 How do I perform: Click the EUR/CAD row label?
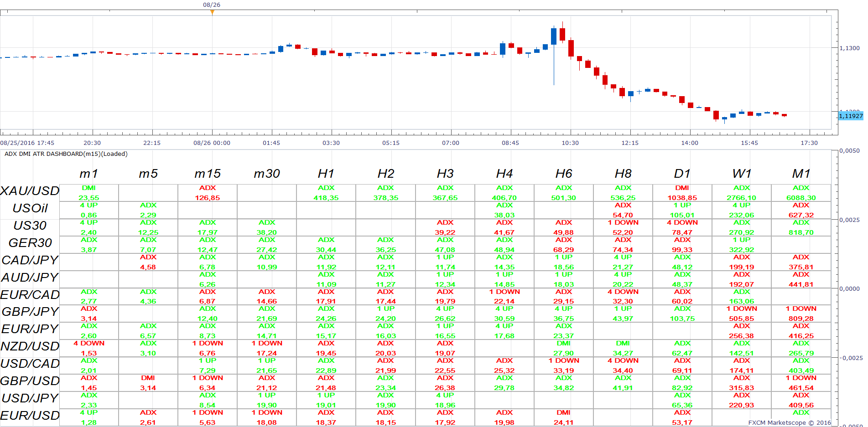[30, 295]
